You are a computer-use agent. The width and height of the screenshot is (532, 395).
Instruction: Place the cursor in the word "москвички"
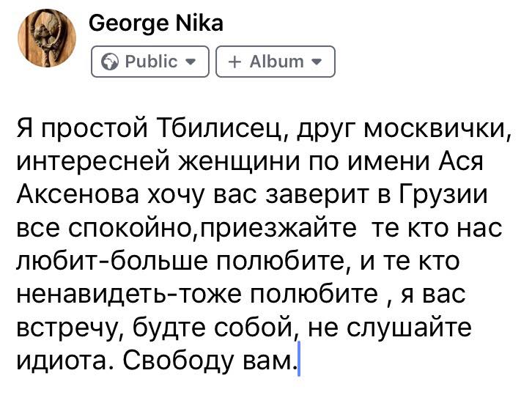point(437,129)
